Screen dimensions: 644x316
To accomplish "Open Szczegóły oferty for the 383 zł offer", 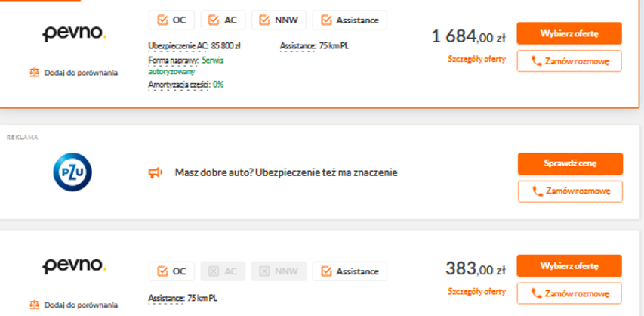I will coord(476,292).
